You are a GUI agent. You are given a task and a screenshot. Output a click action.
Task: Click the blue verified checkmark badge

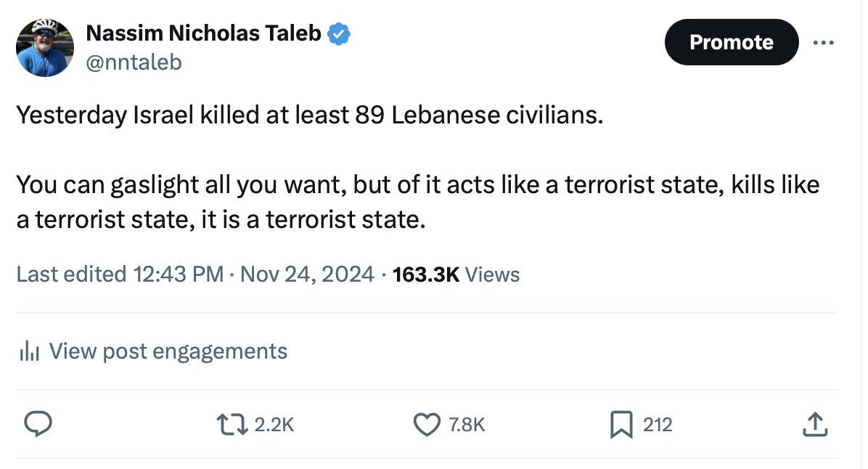[340, 33]
